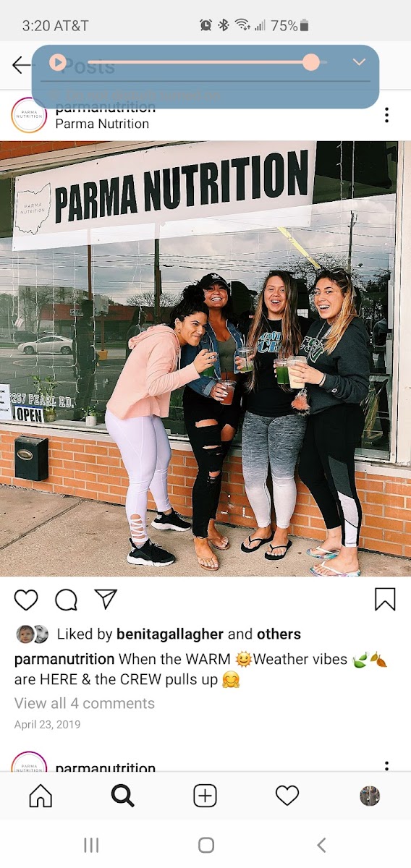Screen dimensions: 411x868
Task: Tap Android home button
Action: click(206, 845)
